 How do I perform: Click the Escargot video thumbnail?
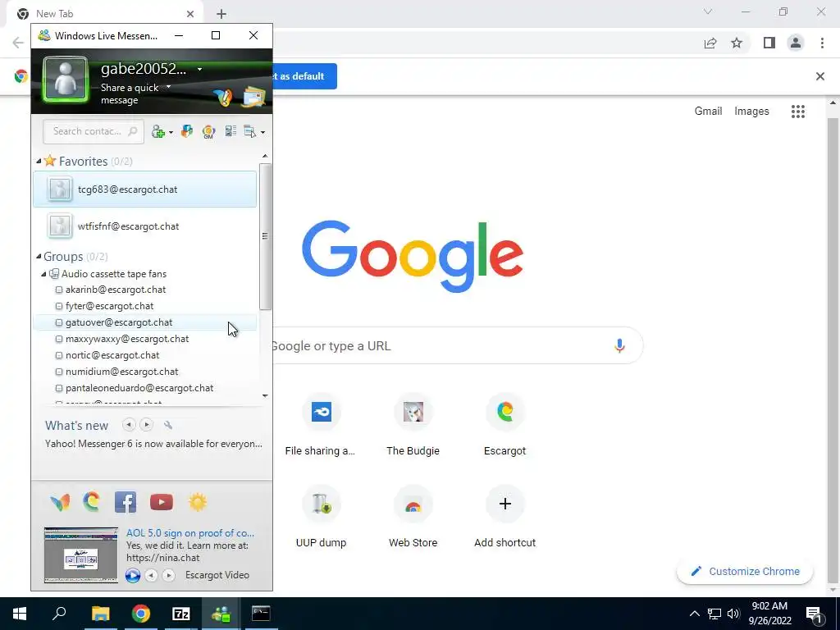tap(81, 555)
